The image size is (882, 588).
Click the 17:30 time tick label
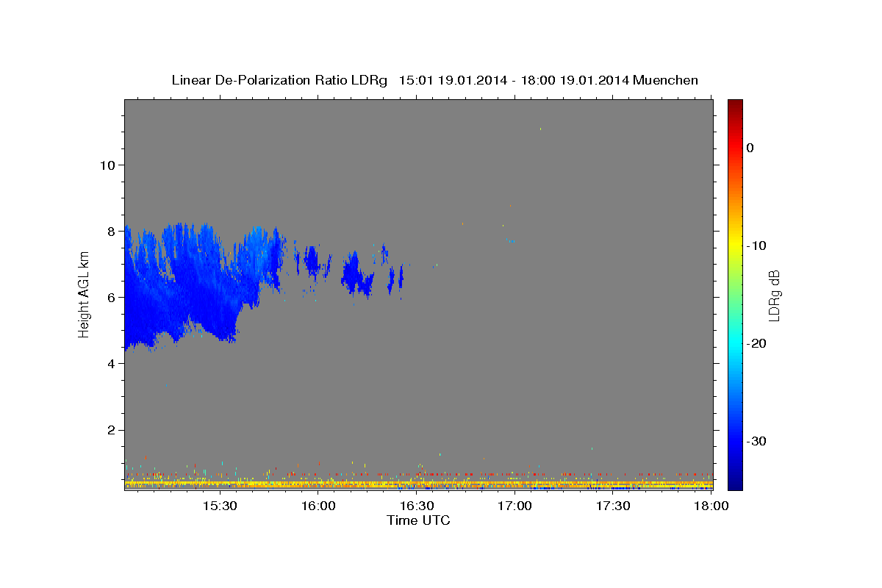coord(613,506)
